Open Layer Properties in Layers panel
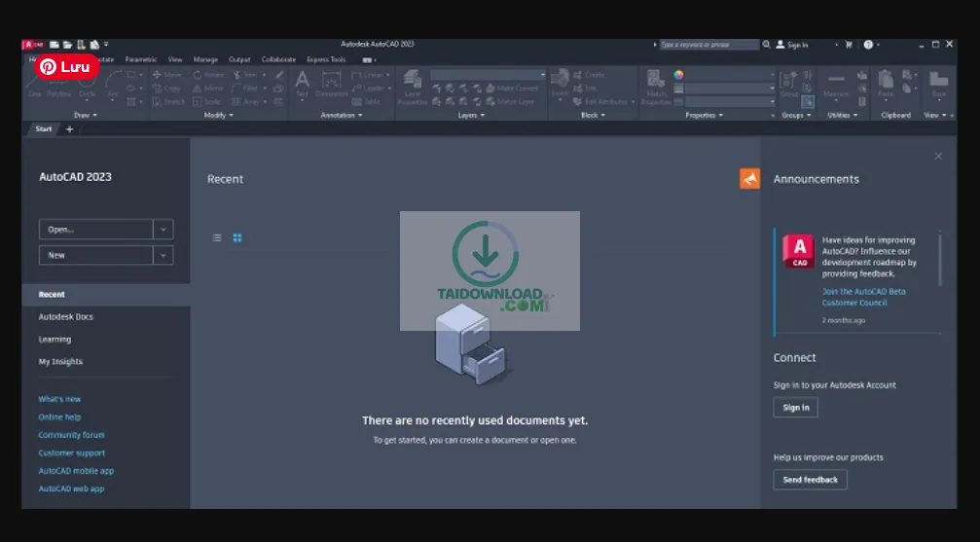 (413, 87)
